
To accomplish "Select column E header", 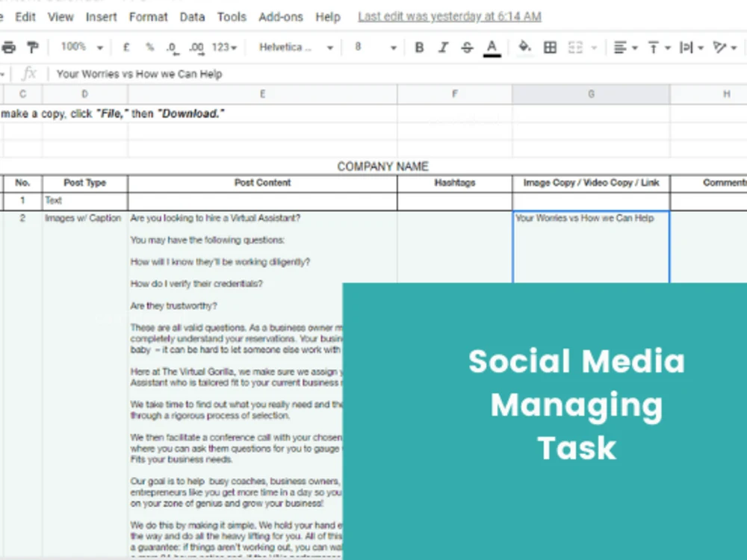I will click(262, 94).
